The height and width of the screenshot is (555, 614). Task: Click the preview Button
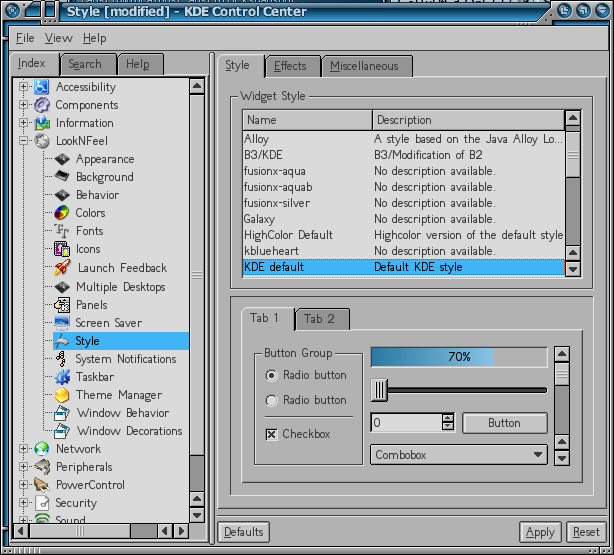pyautogui.click(x=504, y=423)
